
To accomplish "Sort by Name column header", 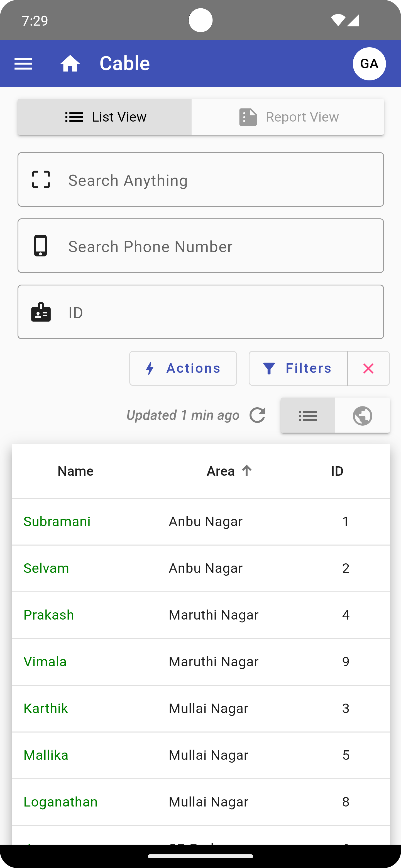I will 75,471.
